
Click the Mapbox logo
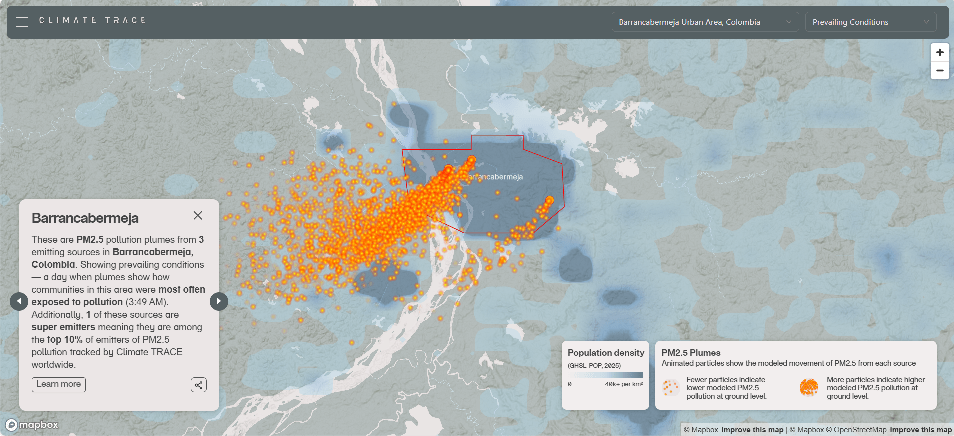point(31,425)
